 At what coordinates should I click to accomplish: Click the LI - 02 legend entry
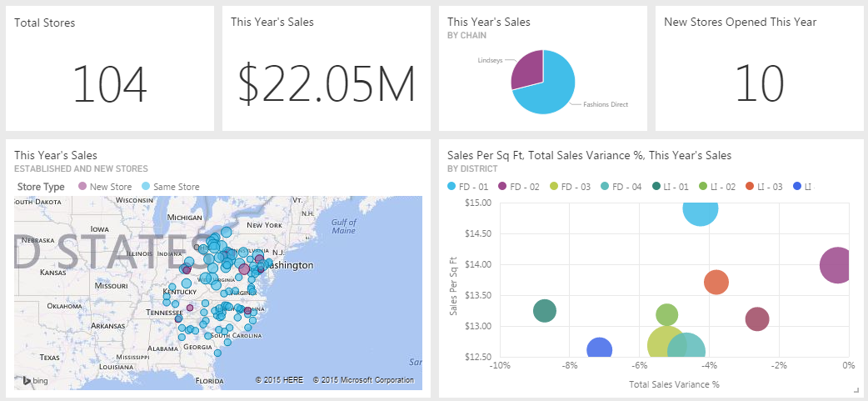(719, 187)
